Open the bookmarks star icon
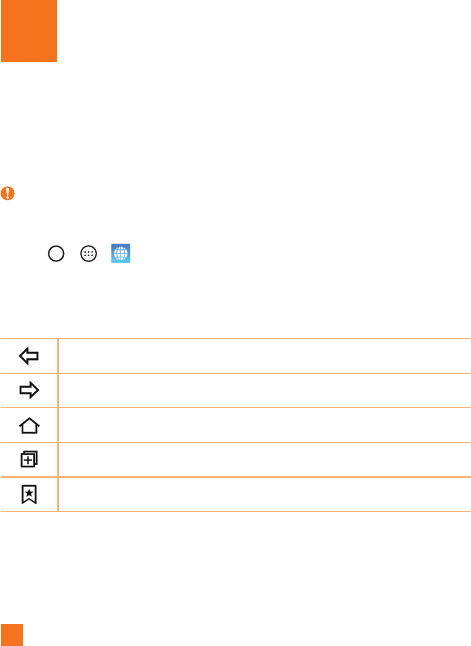471x646 pixels. tap(29, 494)
